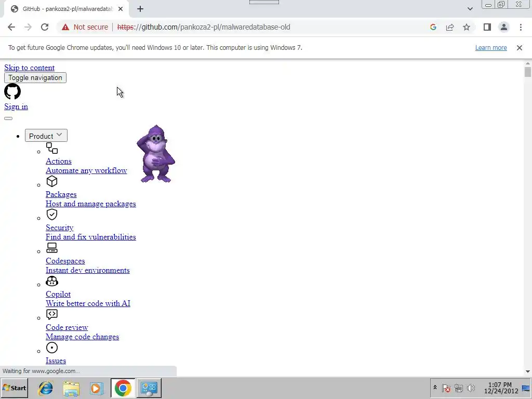
Task: Click the Google icon in address bar
Action: [x=433, y=27]
